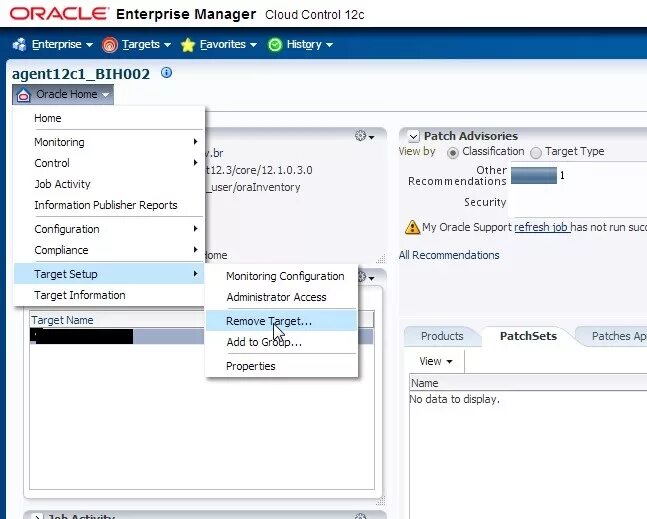
Task: Select the Target Setup menu item
Action: 109,274
